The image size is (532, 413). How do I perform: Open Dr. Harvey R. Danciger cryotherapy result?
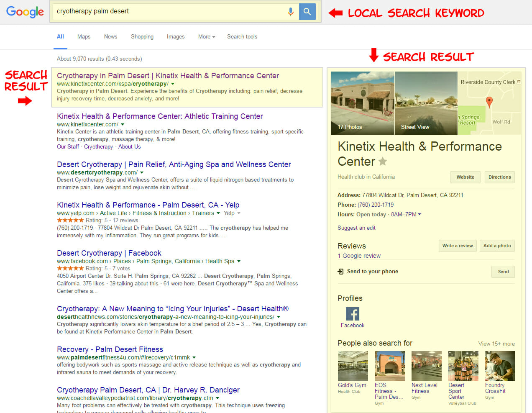click(148, 390)
